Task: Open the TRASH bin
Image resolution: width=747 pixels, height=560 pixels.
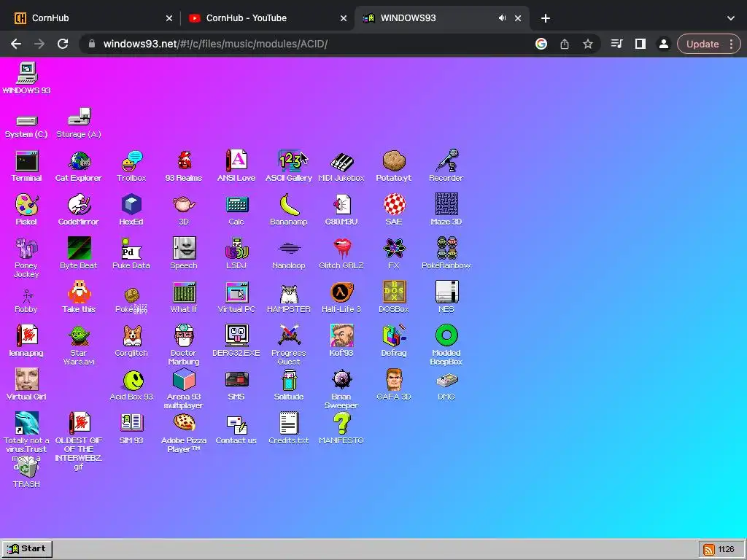Action: [26, 472]
